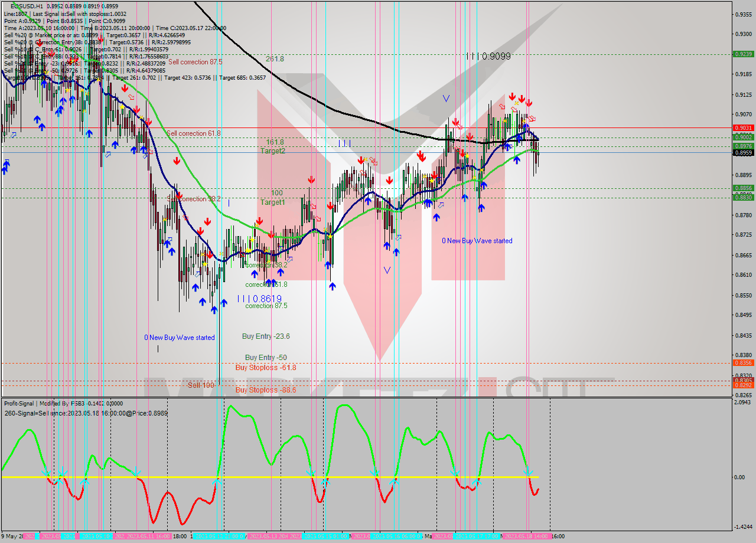The width and height of the screenshot is (756, 543).
Task: Click the 0.8495 price axis value
Action: [743, 315]
